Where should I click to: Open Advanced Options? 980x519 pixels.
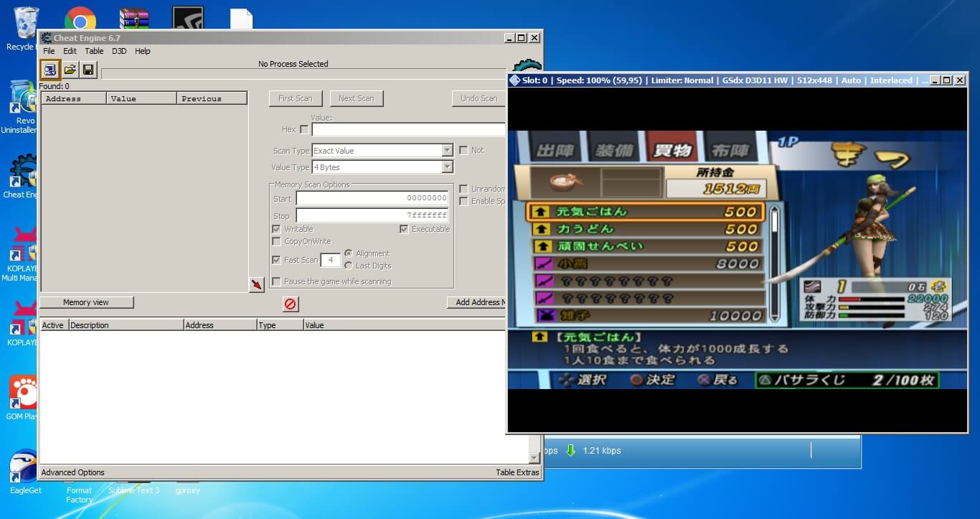[73, 472]
